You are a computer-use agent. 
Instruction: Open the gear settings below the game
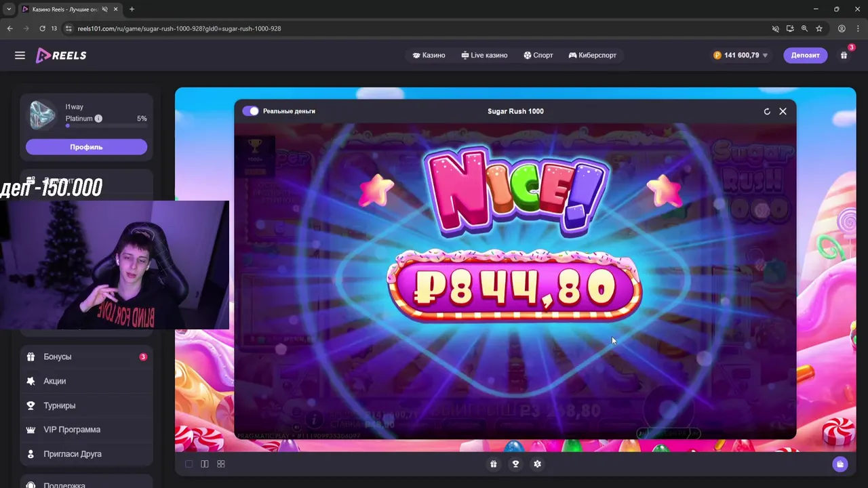537,464
